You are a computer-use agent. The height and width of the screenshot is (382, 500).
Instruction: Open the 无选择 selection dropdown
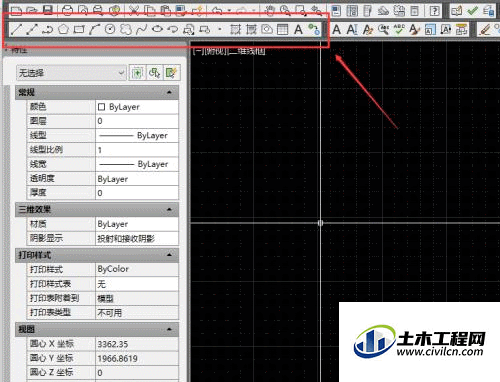pyautogui.click(x=71, y=73)
